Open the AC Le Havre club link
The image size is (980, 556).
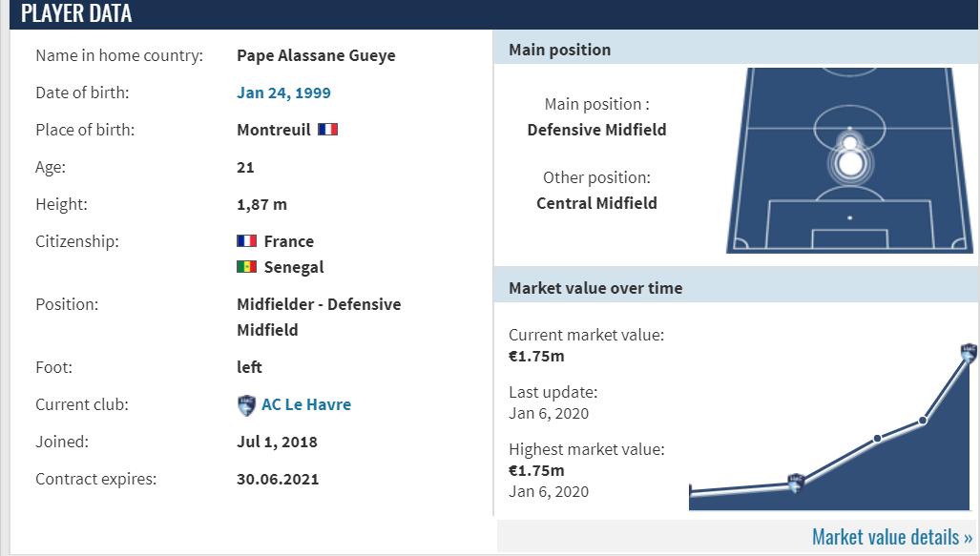pyautogui.click(x=306, y=404)
